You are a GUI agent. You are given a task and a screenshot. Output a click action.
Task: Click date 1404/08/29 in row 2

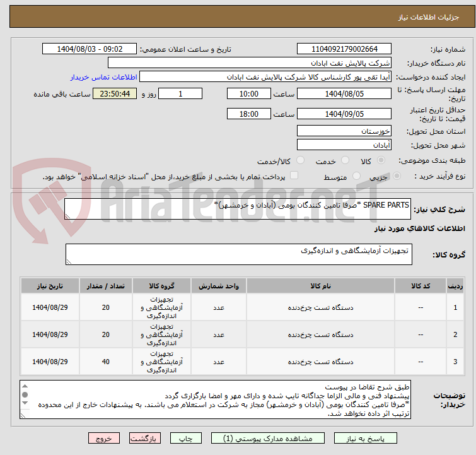(x=50, y=334)
